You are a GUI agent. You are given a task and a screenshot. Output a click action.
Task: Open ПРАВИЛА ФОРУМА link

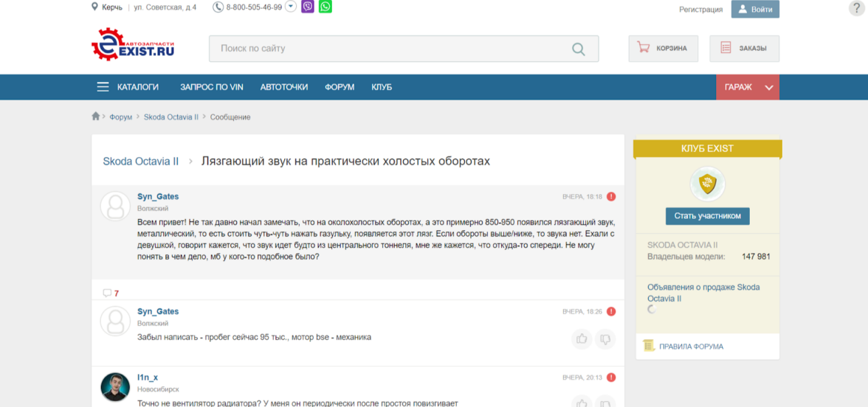[690, 346]
